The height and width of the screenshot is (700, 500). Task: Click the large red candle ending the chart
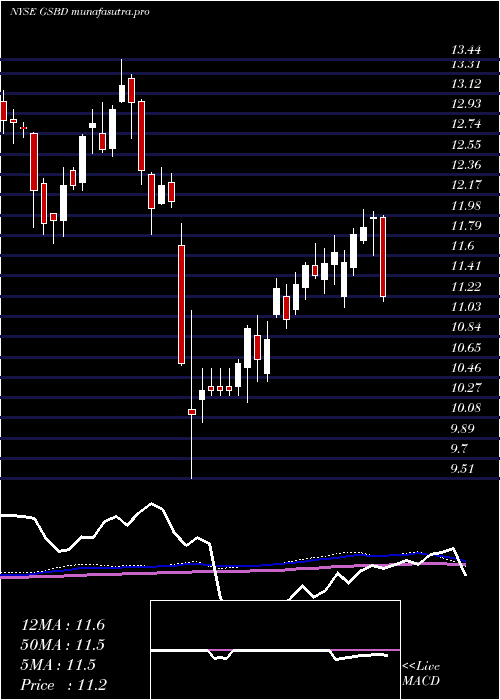[x=383, y=257]
